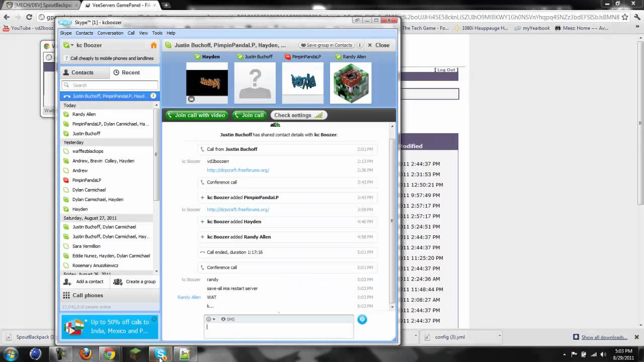Image resolution: width=644 pixels, height=362 pixels.
Task: Click Show all downloads in Chrome
Action: 604,337
